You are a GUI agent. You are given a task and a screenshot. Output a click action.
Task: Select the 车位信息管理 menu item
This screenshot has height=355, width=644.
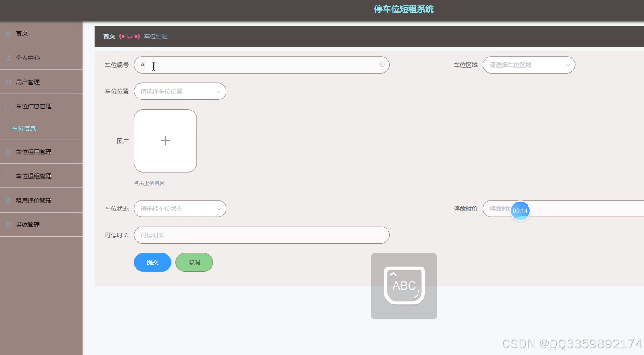(x=41, y=106)
